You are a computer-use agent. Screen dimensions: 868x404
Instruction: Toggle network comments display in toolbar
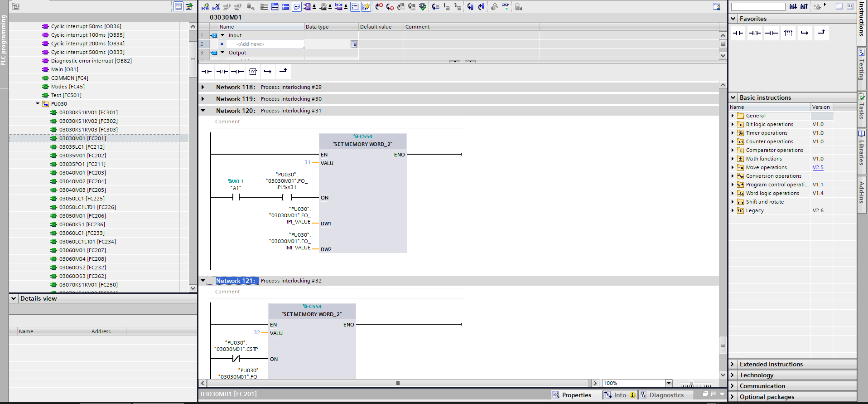pos(355,7)
